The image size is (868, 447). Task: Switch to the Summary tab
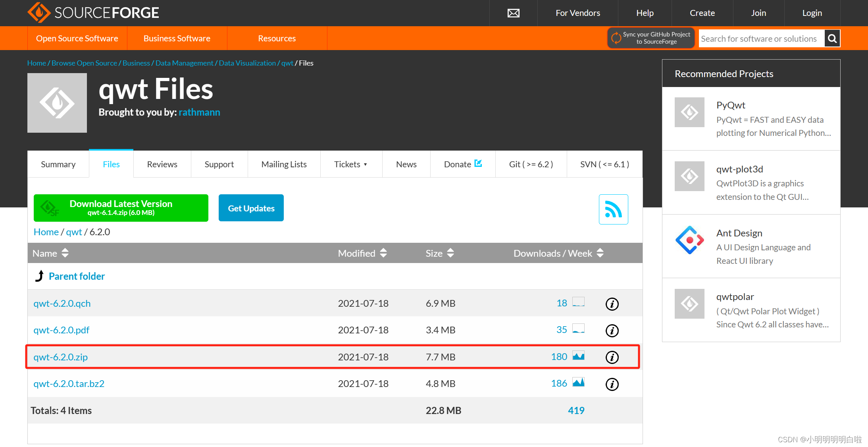pos(58,164)
